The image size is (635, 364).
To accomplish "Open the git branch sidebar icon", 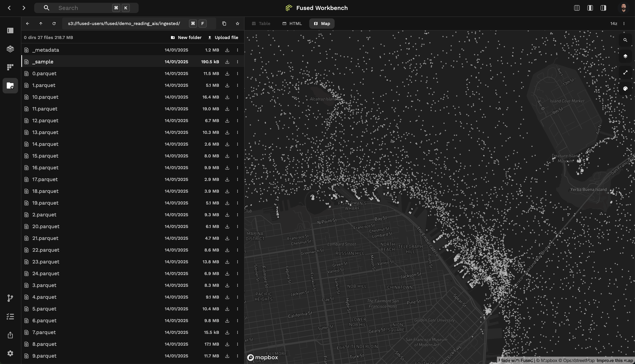I will point(10,298).
